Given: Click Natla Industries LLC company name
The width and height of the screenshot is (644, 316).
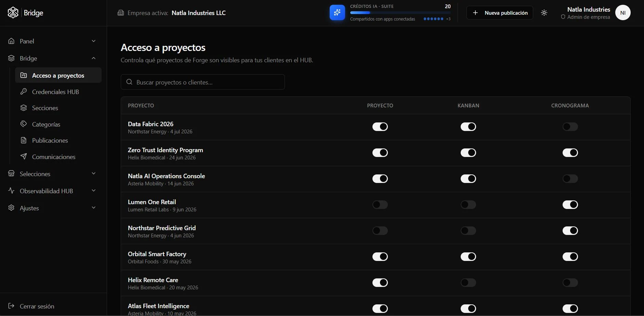Looking at the screenshot, I should [198, 13].
